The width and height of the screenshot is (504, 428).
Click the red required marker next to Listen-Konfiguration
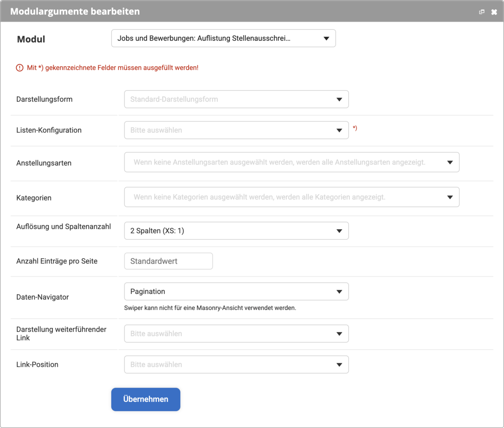point(355,128)
